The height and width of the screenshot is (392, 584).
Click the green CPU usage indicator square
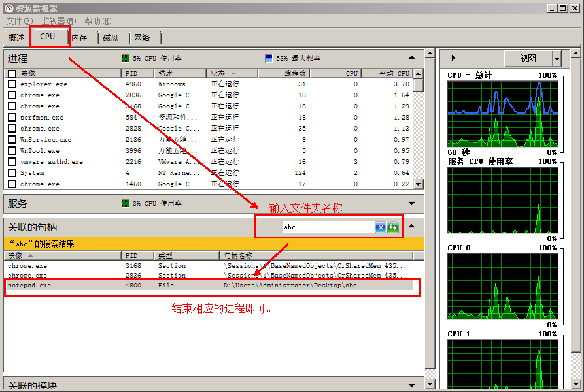[125, 58]
